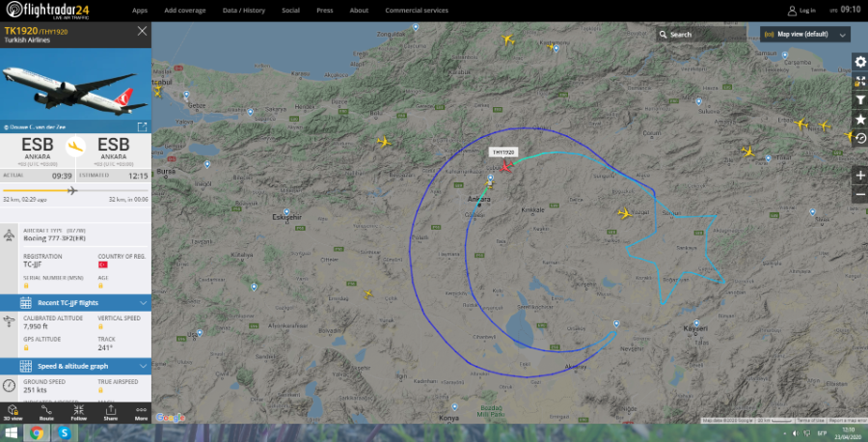Open the 3D view icon
868x442 pixels.
[13, 412]
